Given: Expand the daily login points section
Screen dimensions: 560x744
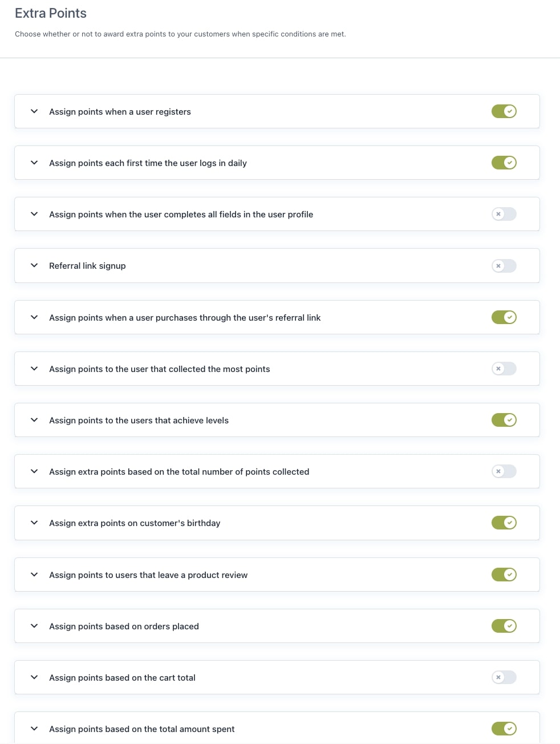Looking at the screenshot, I should 34,163.
